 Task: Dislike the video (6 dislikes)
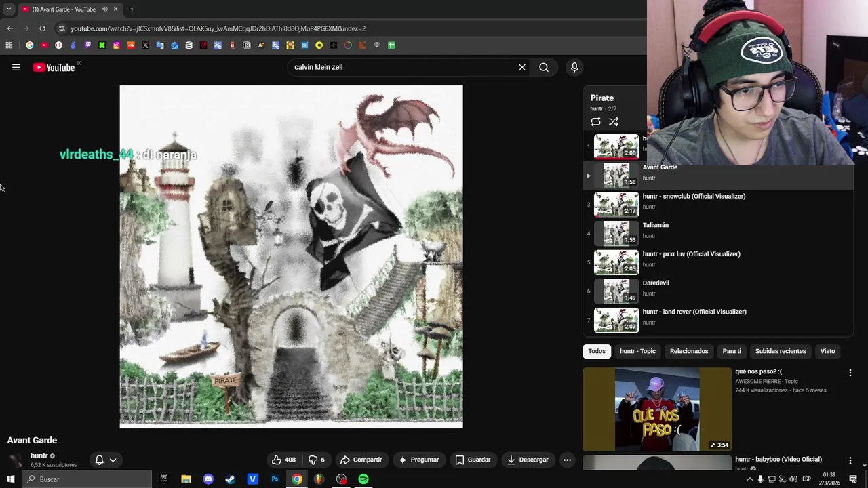click(317, 460)
